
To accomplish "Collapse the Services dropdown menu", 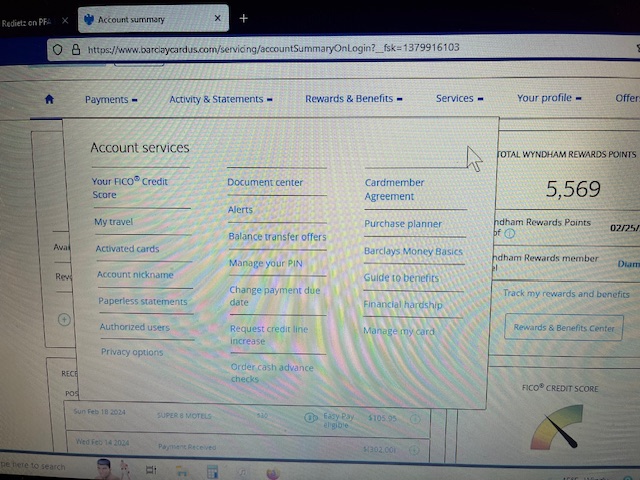I will click(x=460, y=98).
